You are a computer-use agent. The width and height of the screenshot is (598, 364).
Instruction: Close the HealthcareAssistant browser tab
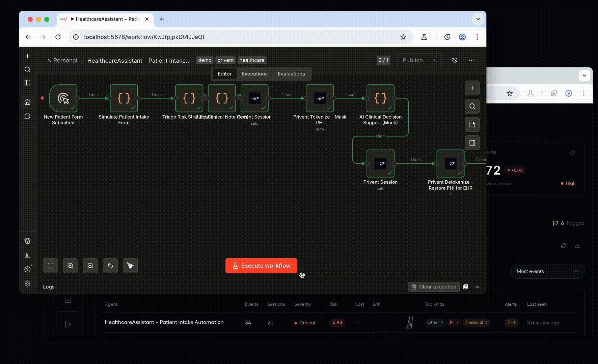pos(147,19)
